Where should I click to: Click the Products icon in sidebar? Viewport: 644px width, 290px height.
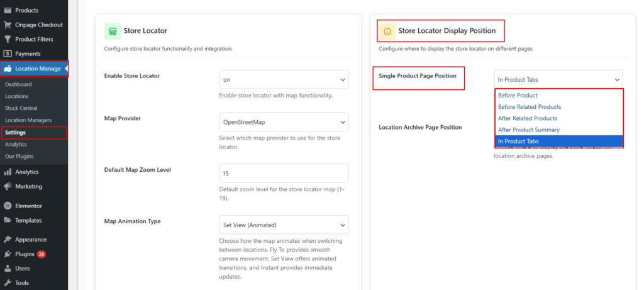8,10
